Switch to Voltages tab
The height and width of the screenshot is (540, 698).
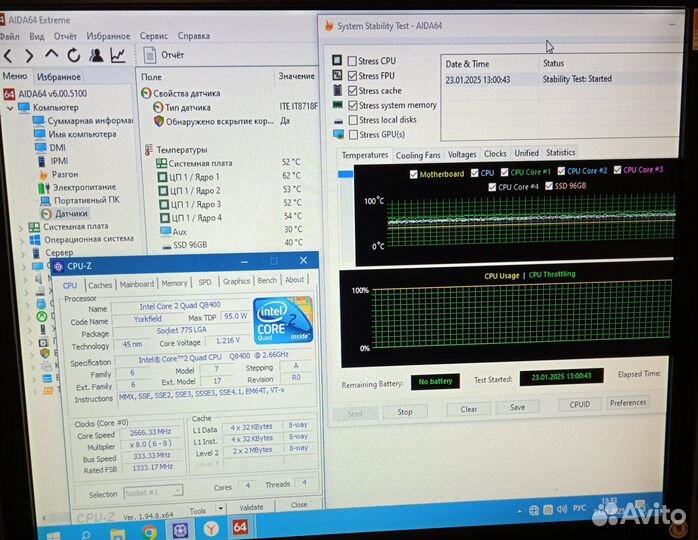462,154
